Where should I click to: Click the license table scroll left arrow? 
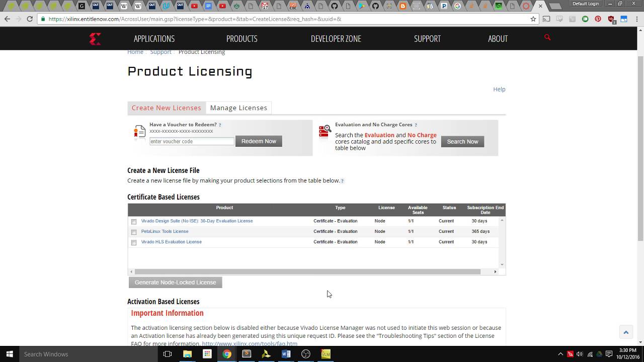pyautogui.click(x=132, y=271)
